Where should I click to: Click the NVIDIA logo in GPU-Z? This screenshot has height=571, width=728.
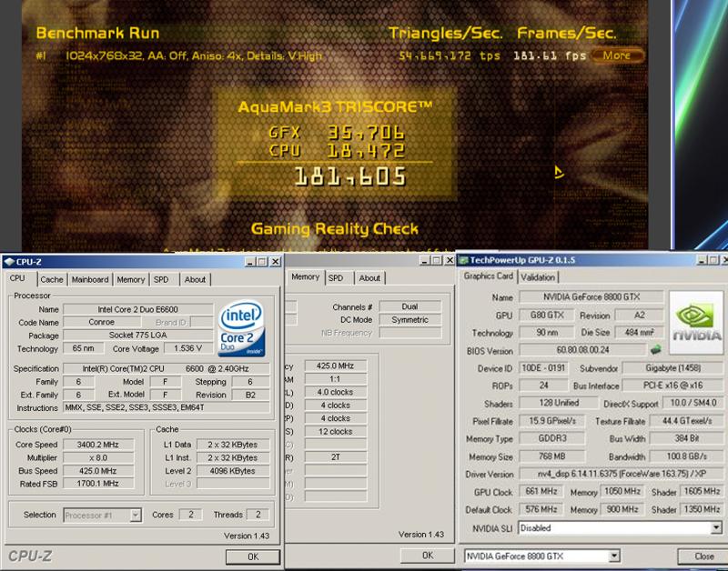click(696, 323)
